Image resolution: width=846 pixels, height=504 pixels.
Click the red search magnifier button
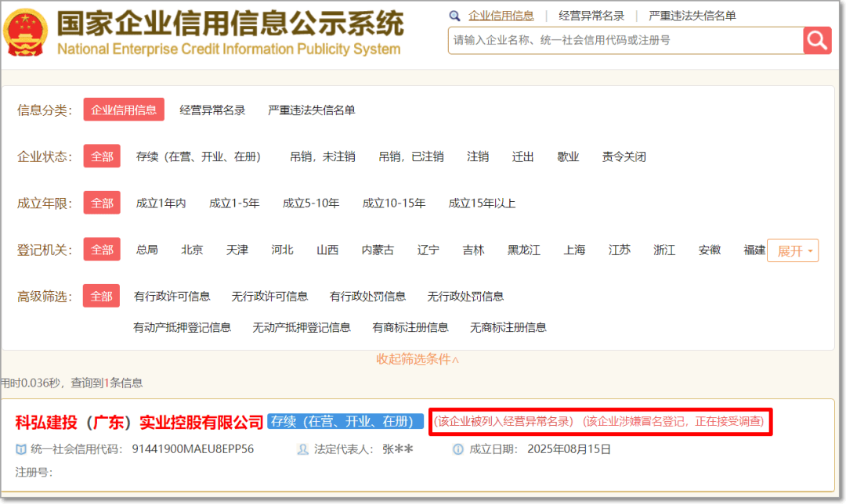(x=817, y=41)
